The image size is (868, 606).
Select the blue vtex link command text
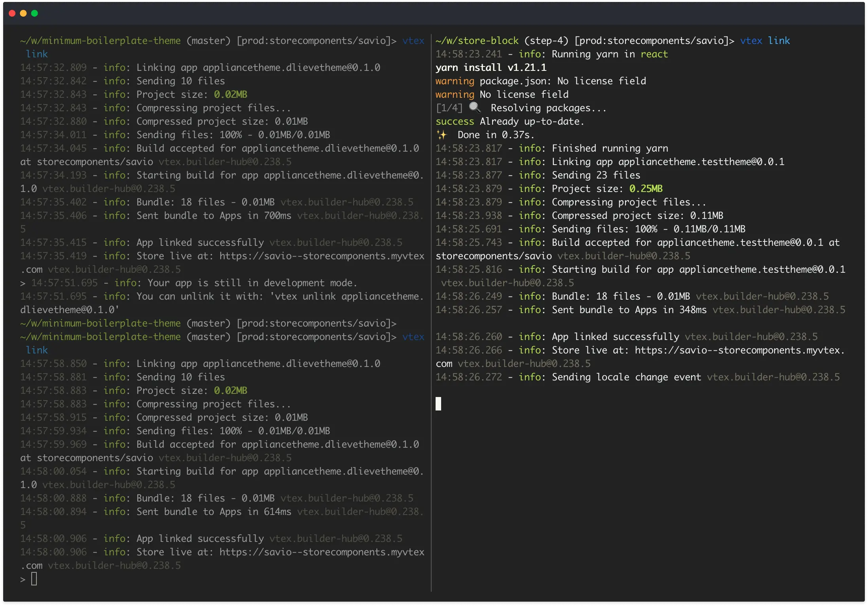click(765, 40)
